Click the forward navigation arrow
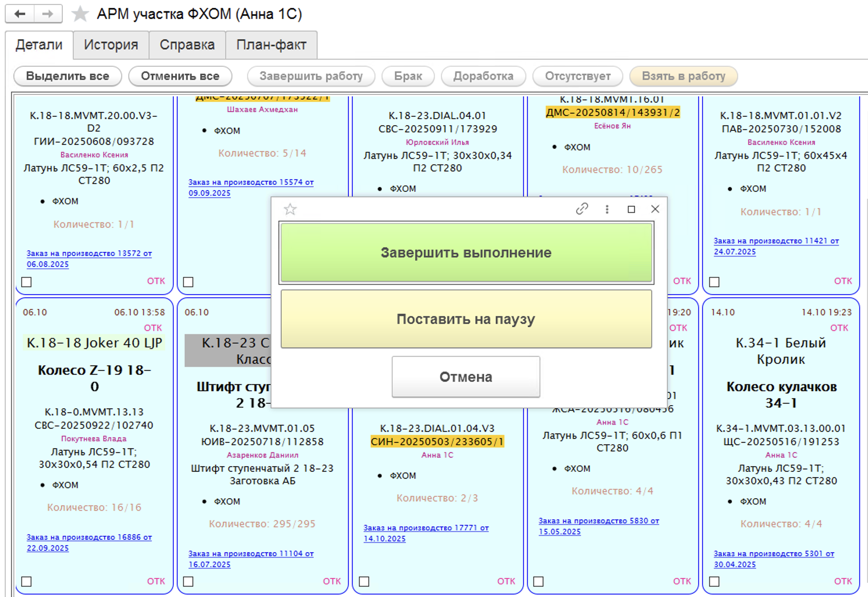This screenshot has width=868, height=597. (48, 14)
